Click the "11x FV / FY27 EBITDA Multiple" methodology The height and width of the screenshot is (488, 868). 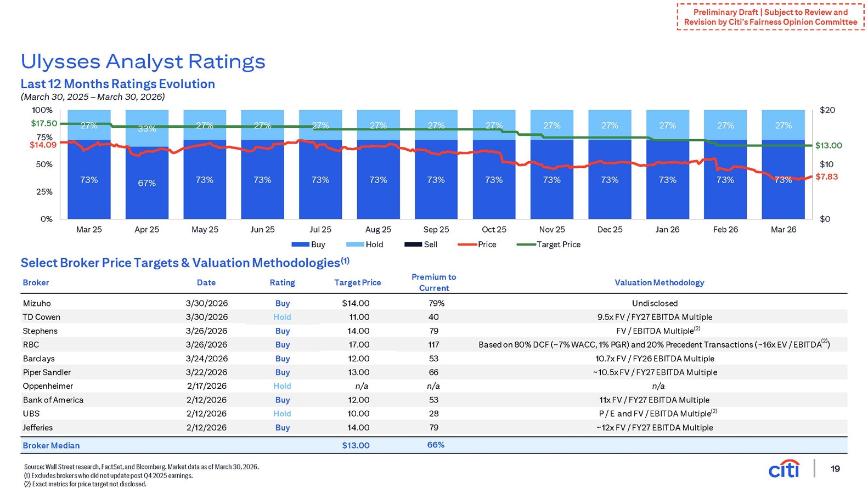click(x=655, y=400)
